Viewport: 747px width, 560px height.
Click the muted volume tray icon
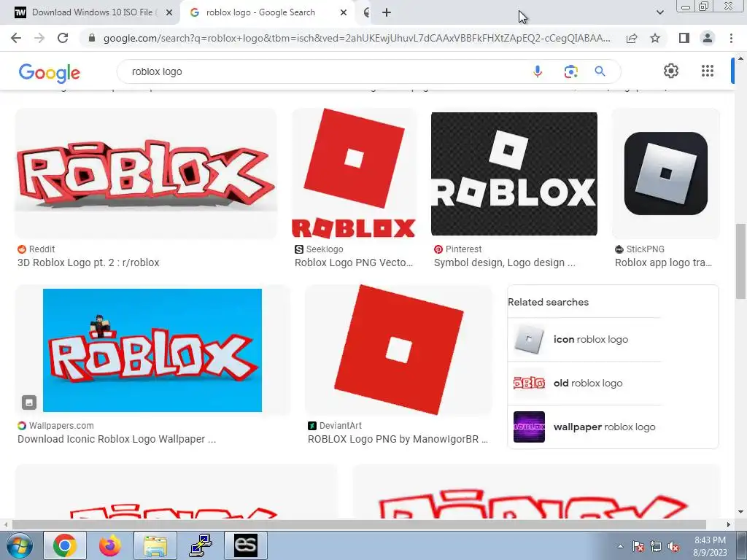click(673, 547)
